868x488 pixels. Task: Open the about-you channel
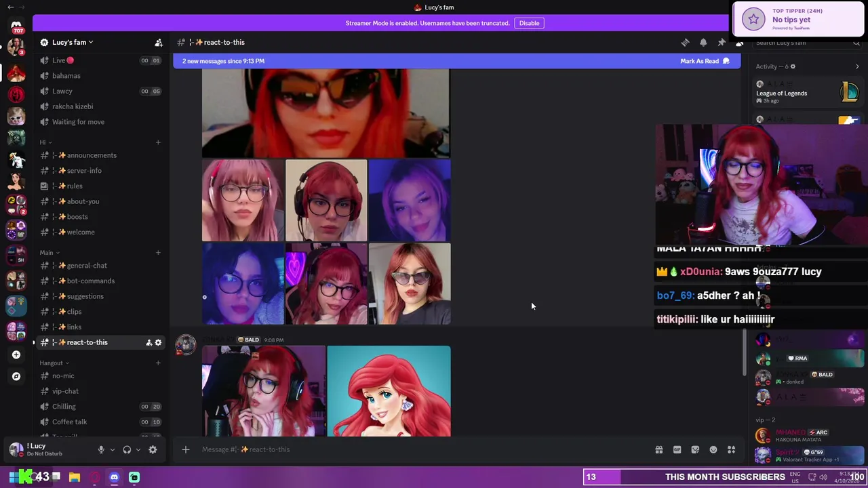click(x=100, y=201)
